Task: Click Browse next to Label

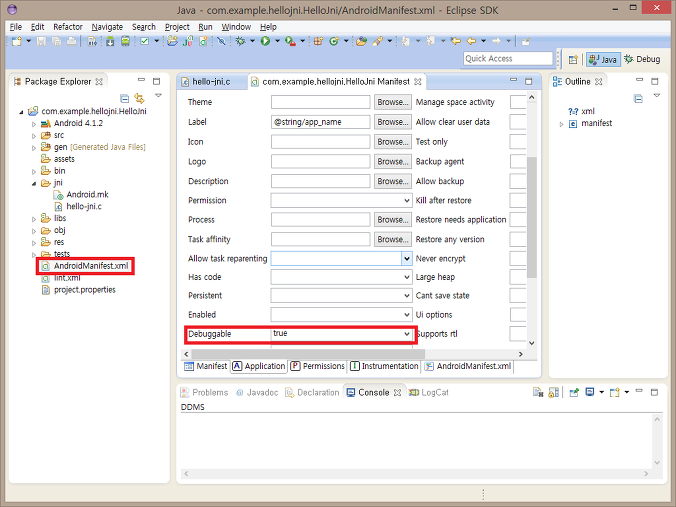Action: click(392, 122)
